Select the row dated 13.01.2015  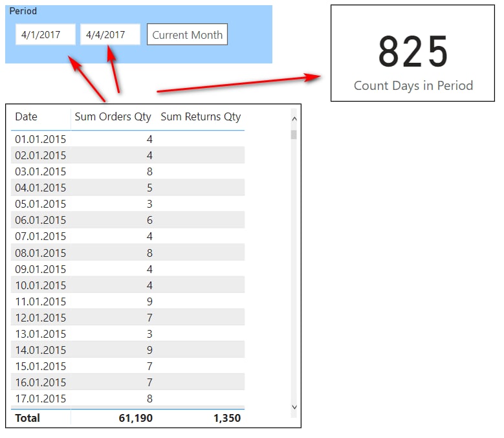[128, 334]
